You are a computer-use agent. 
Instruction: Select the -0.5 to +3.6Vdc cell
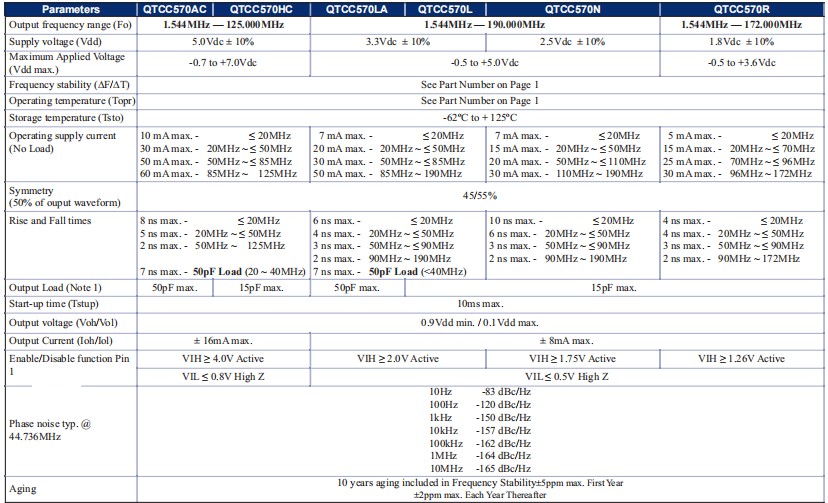click(x=743, y=63)
